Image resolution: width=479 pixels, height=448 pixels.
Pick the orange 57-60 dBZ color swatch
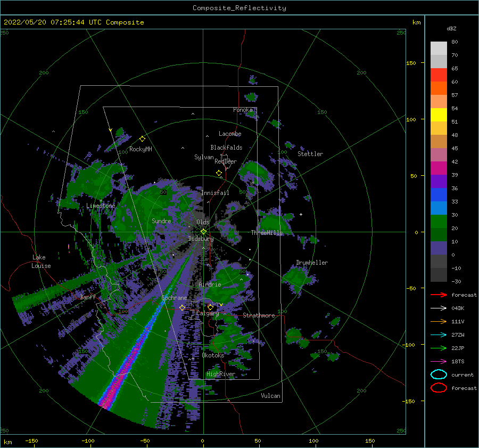coord(439,88)
